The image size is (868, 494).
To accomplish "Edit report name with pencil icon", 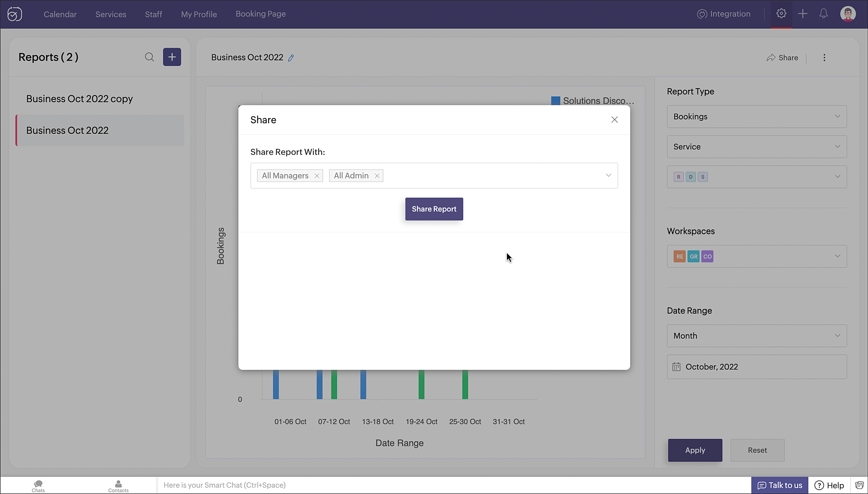I will pyautogui.click(x=291, y=58).
